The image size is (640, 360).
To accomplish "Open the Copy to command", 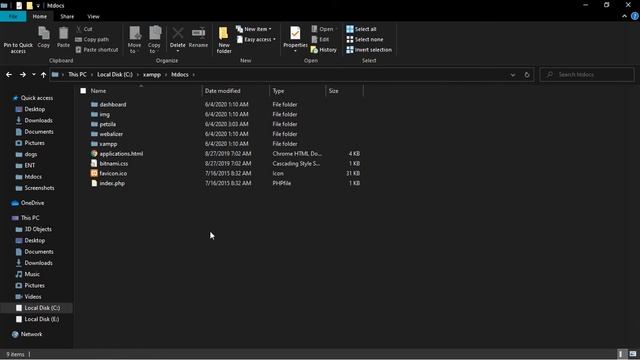I will click(154, 40).
